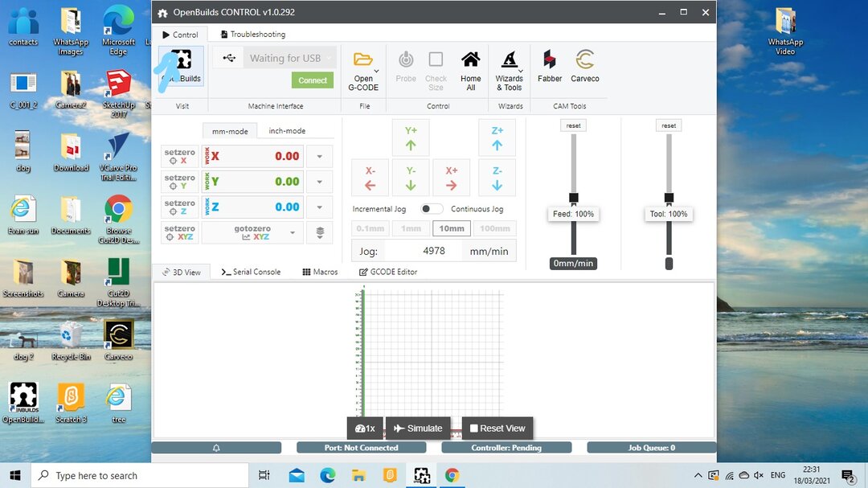Jog the Y axis positive with Y+ arrow

tap(411, 137)
